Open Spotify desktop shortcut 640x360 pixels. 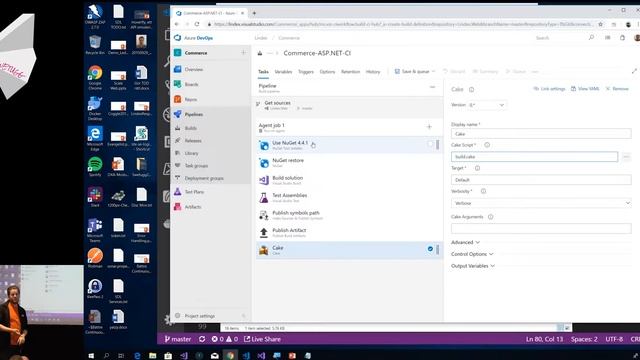tap(95, 167)
